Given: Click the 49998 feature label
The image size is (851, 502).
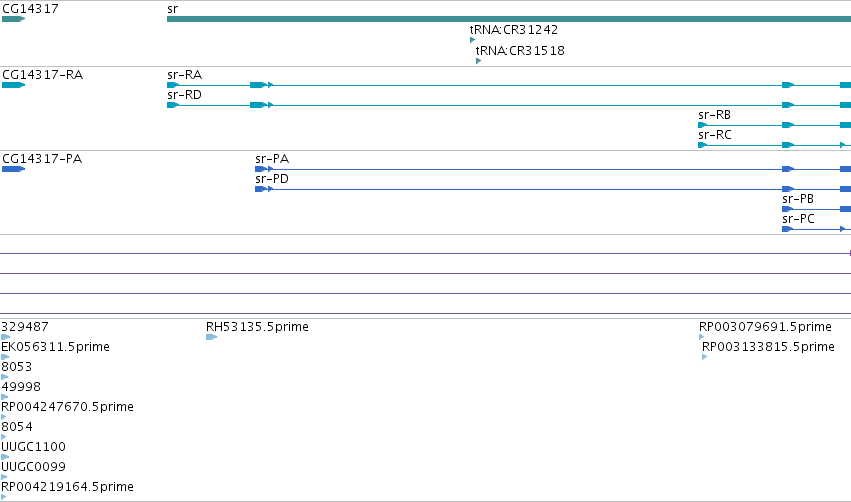Looking at the screenshot, I should tap(21, 386).
